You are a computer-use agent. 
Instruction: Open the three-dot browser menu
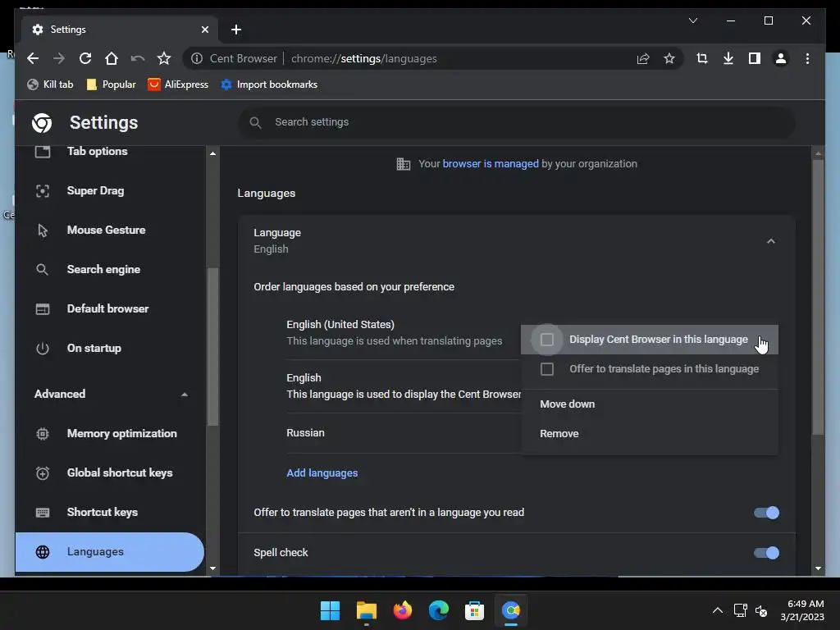[807, 58]
